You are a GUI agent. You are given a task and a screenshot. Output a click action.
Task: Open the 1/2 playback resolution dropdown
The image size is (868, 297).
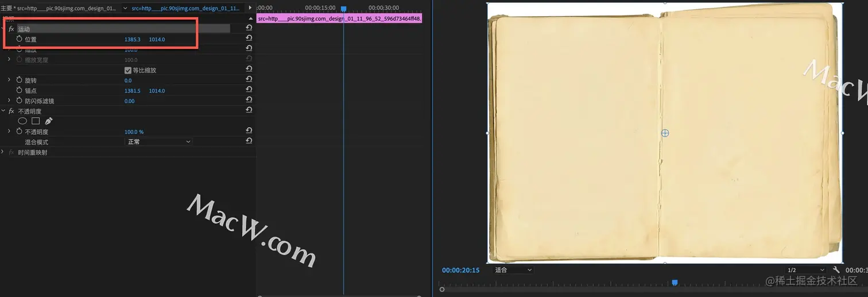805,270
